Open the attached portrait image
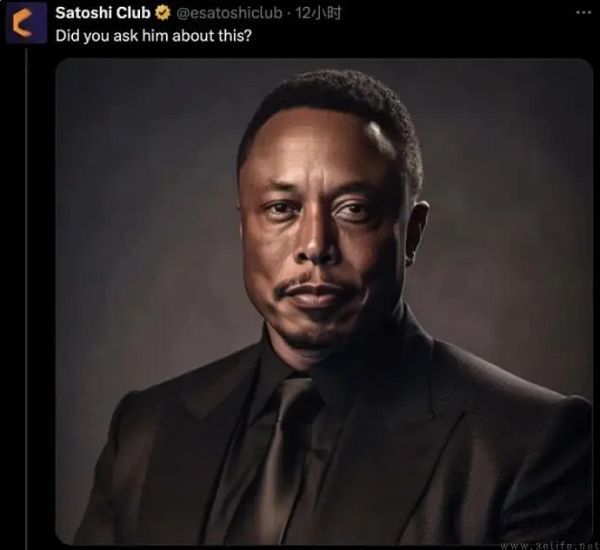Viewport: 600px width, 550px height. click(324, 301)
